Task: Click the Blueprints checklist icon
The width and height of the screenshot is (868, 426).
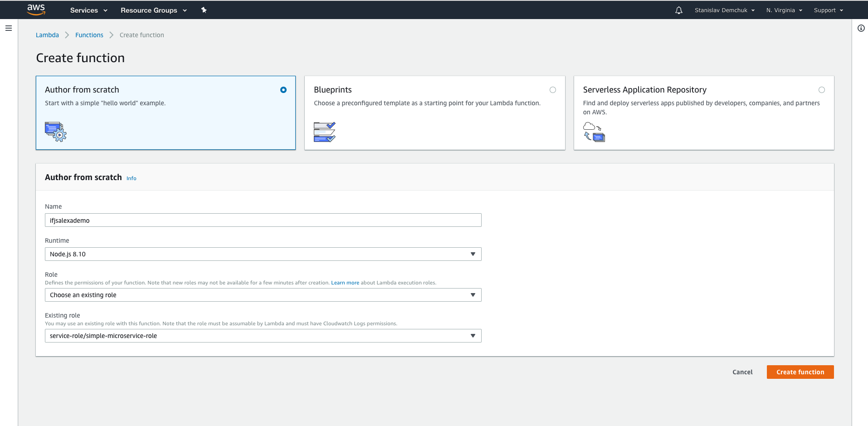Action: point(324,132)
